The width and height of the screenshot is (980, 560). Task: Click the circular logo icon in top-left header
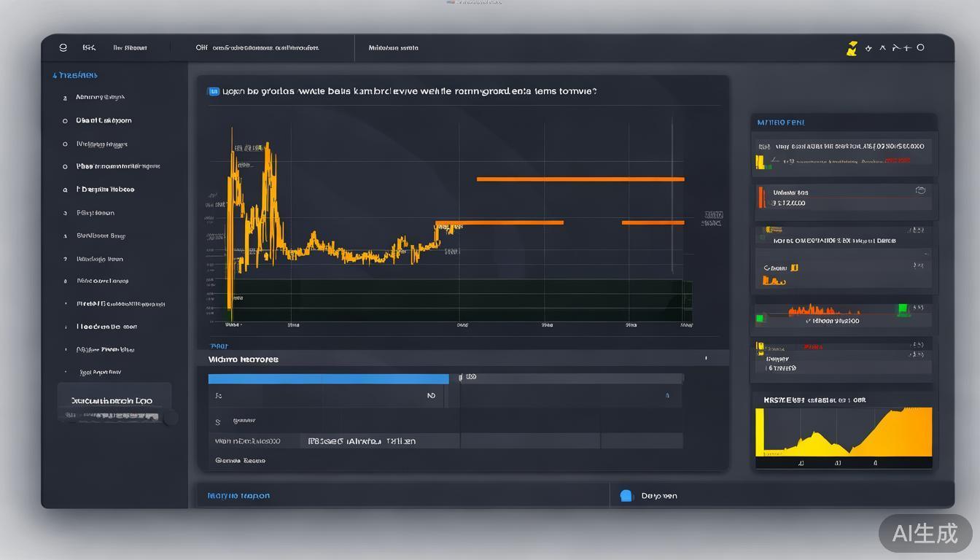coord(63,47)
